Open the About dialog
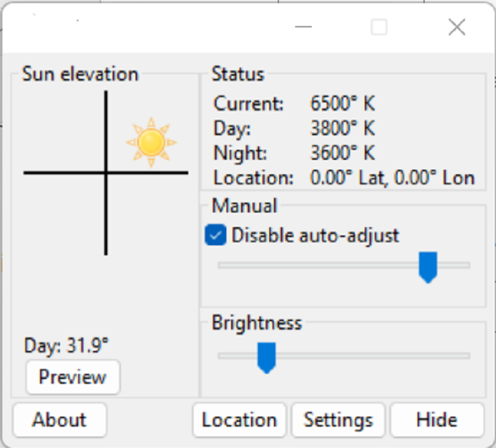Screen dimensions: 496x448 60,420
